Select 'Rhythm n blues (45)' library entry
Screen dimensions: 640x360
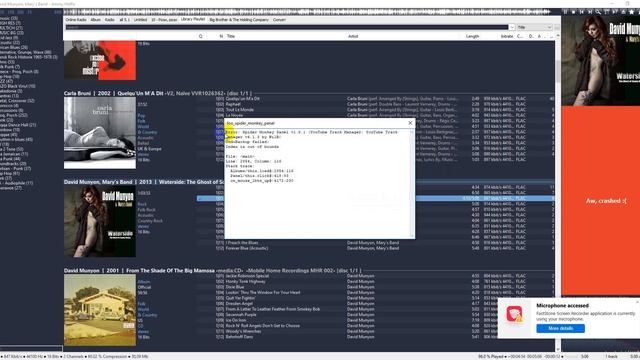click(16, 140)
